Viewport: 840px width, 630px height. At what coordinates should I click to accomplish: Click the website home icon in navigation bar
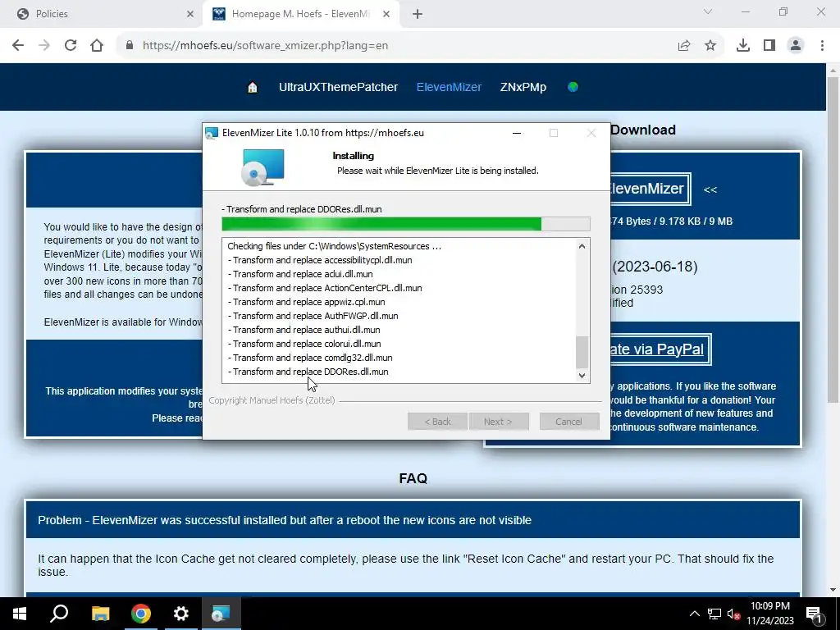click(253, 87)
